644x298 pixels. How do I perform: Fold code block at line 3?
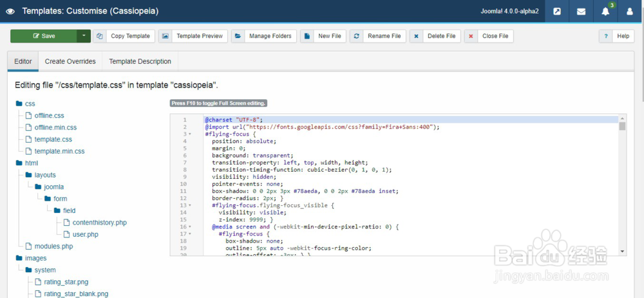190,135
